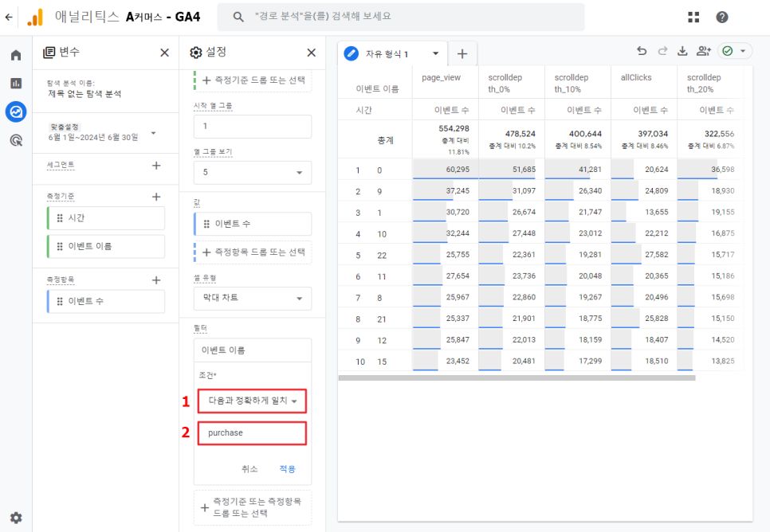Add a new segment with plus icon
This screenshot has width=770, height=532.
[156, 166]
